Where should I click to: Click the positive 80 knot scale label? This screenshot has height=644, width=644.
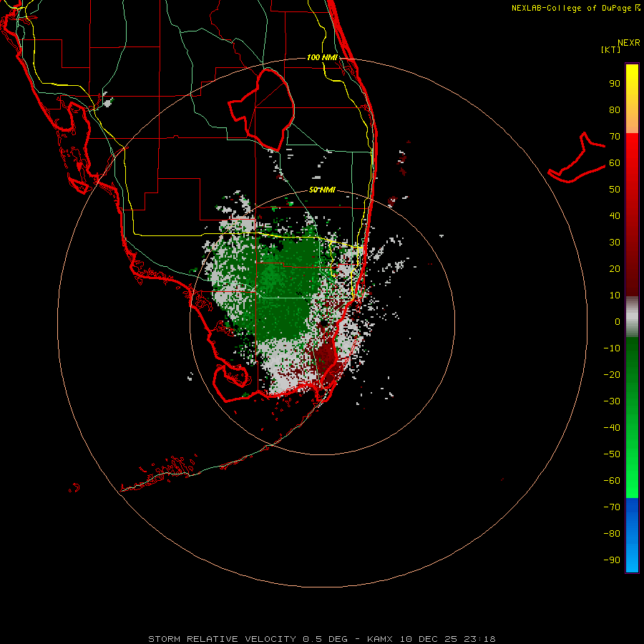[x=615, y=110]
